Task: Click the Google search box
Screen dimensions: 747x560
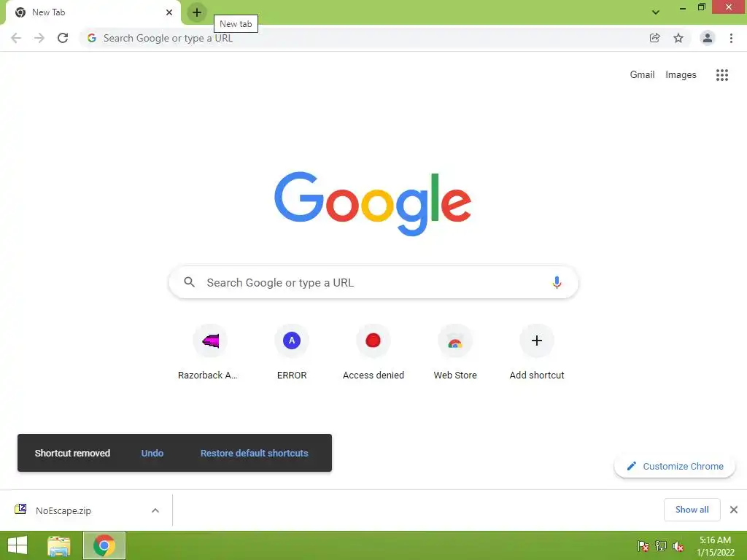Action: (x=373, y=282)
